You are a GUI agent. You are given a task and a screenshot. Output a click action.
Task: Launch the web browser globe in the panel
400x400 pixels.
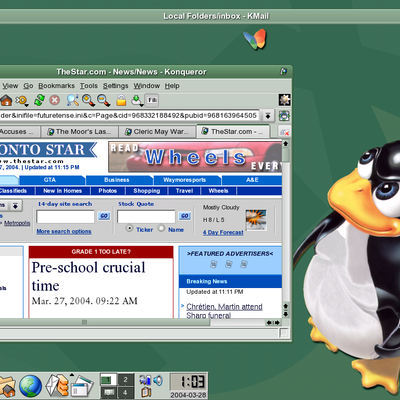(30, 386)
